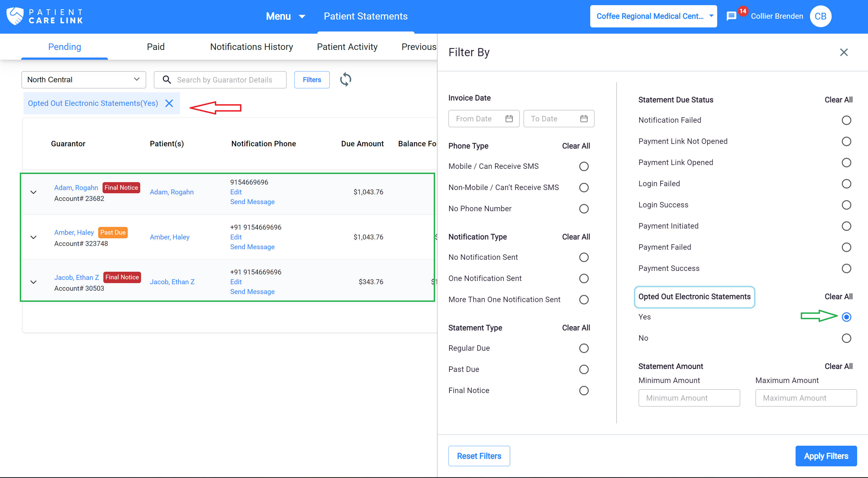868x478 pixels.
Task: Select Payment Success status
Action: [x=846, y=269]
